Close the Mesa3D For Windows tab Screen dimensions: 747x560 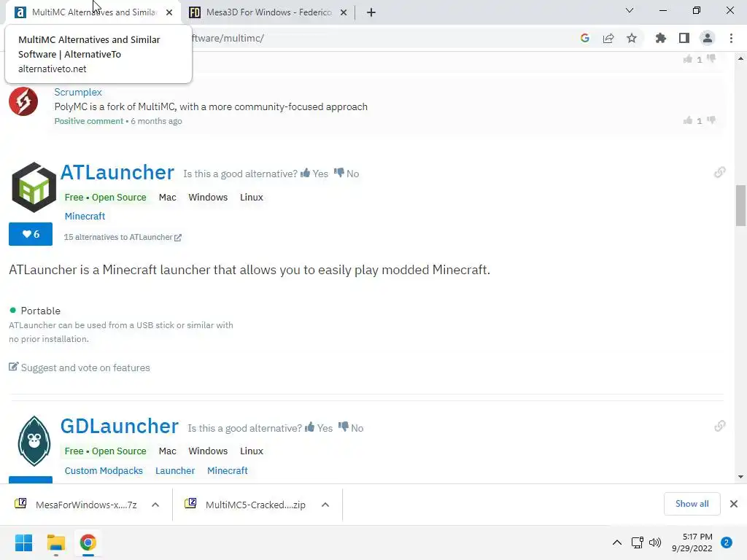344,12
